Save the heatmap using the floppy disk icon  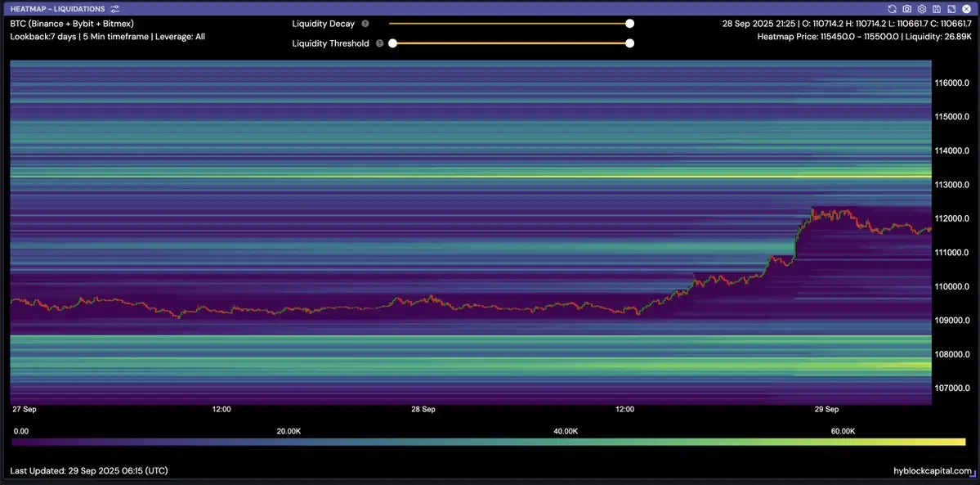pos(936,9)
